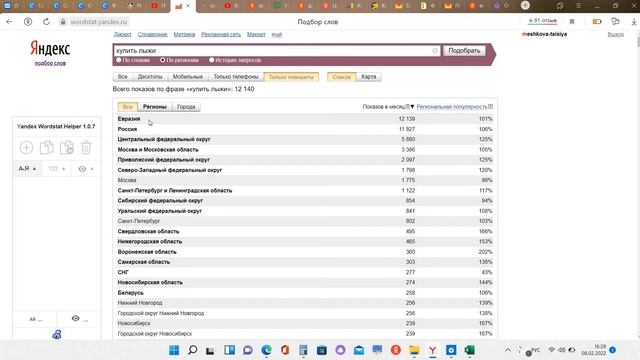Select the 'По словам' radio button

coord(119,60)
